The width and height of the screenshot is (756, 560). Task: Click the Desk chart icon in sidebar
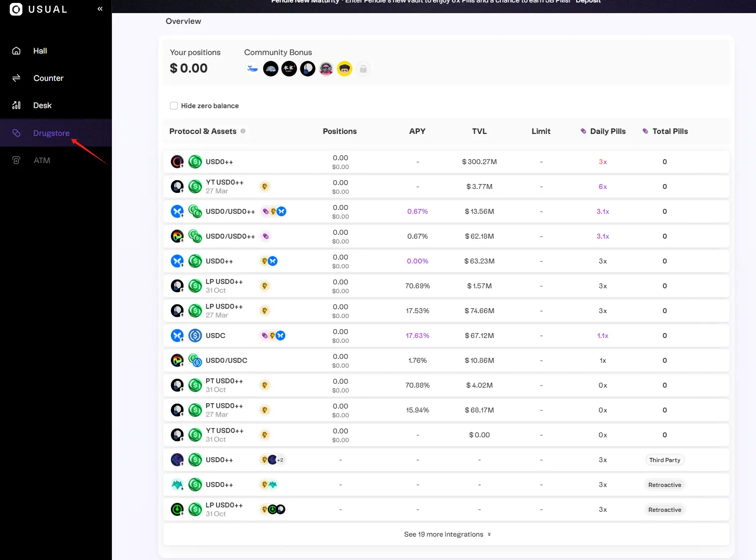click(x=16, y=105)
